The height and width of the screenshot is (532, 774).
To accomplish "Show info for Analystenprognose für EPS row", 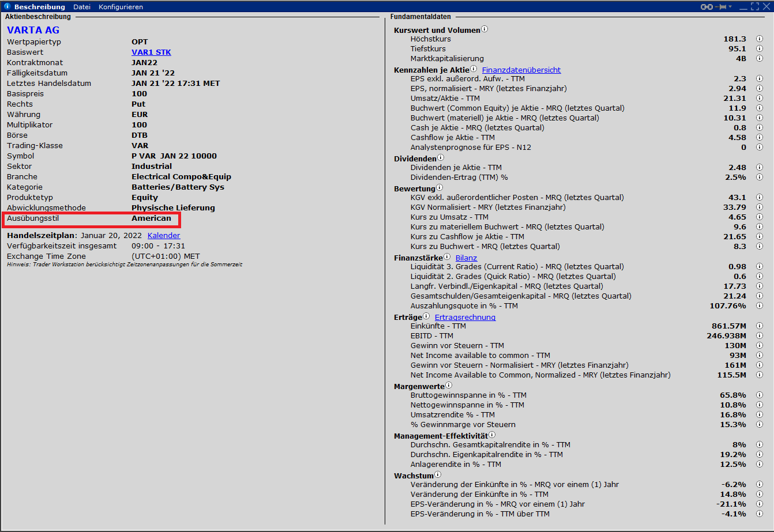I will (x=760, y=148).
